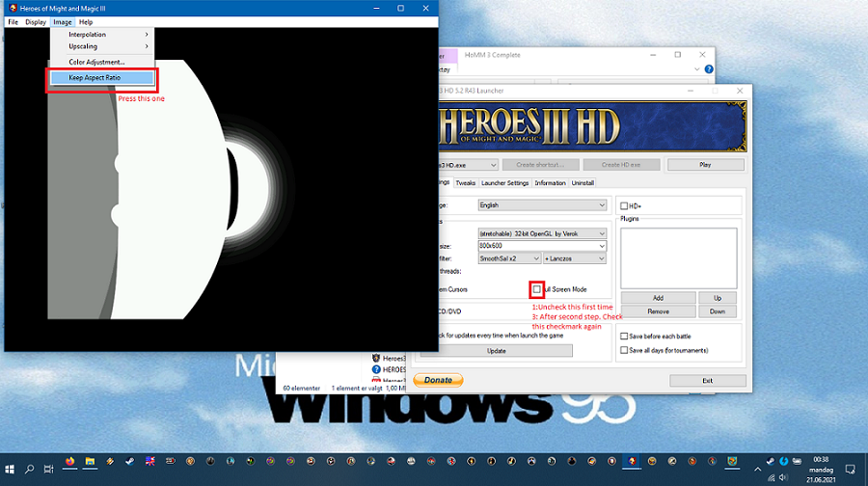Screen dimensions: 868x486
Task: Open Task View from taskbar
Action: point(49,469)
